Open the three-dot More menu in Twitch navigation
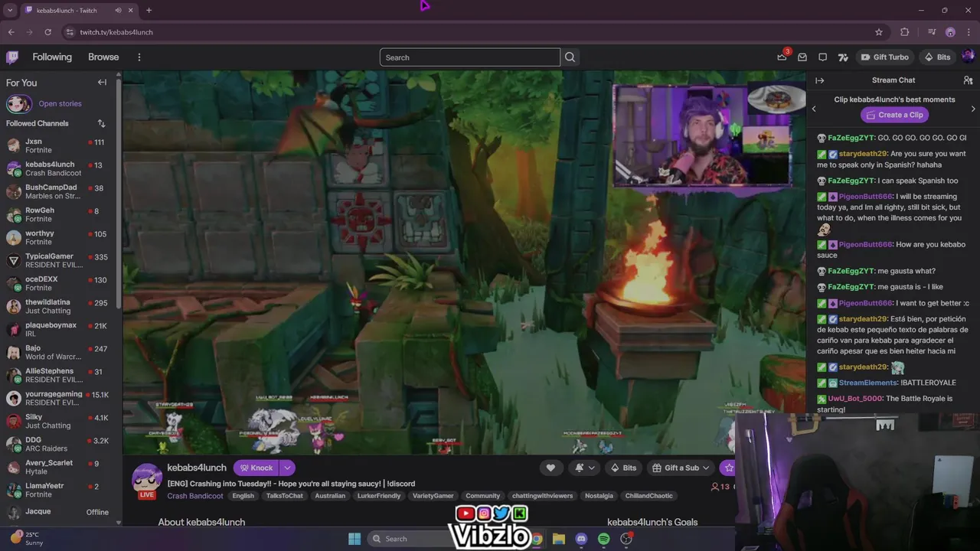This screenshot has width=980, height=551. pyautogui.click(x=139, y=57)
